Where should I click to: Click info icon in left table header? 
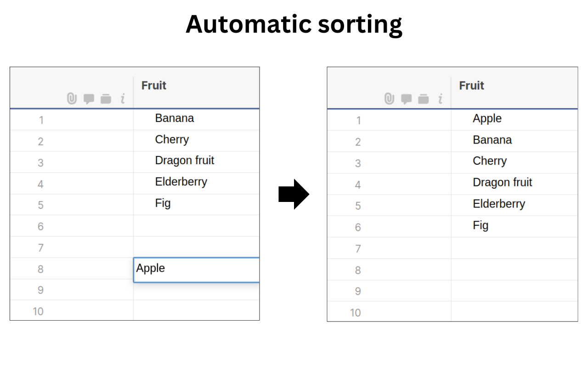tap(123, 98)
